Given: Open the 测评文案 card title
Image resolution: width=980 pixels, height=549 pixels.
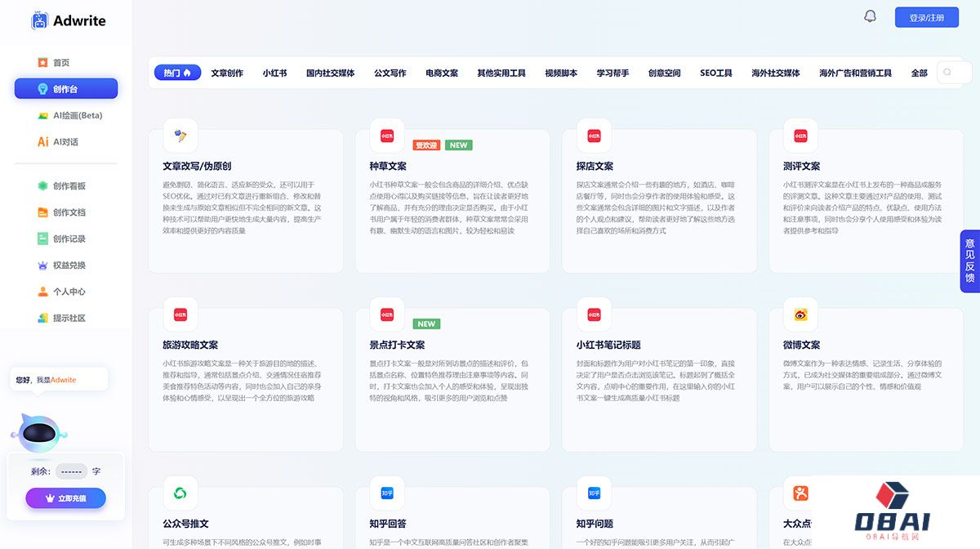Looking at the screenshot, I should 801,167.
